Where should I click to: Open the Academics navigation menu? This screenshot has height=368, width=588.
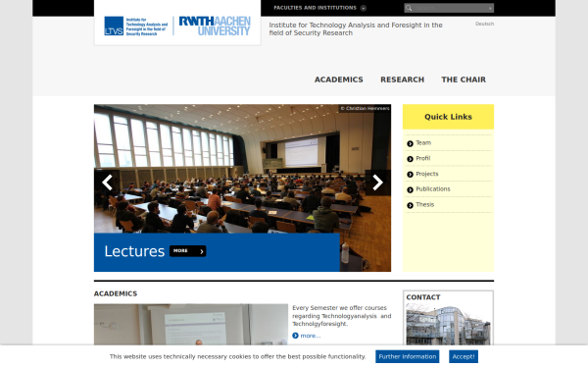[339, 79]
